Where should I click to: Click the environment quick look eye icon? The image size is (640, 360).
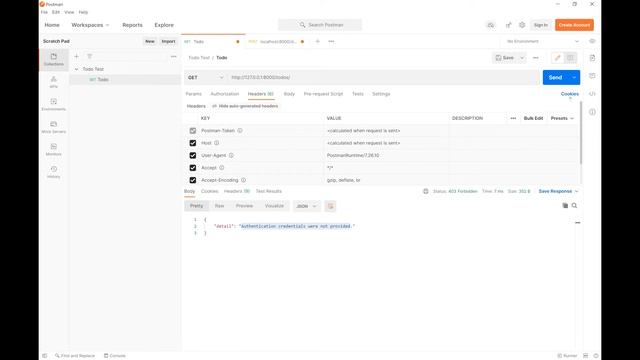tap(592, 41)
